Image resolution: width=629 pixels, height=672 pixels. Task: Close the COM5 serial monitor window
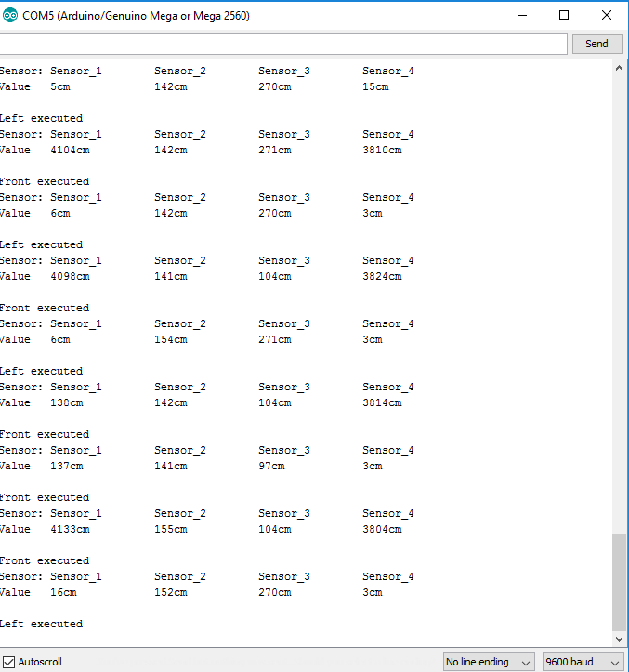click(607, 16)
